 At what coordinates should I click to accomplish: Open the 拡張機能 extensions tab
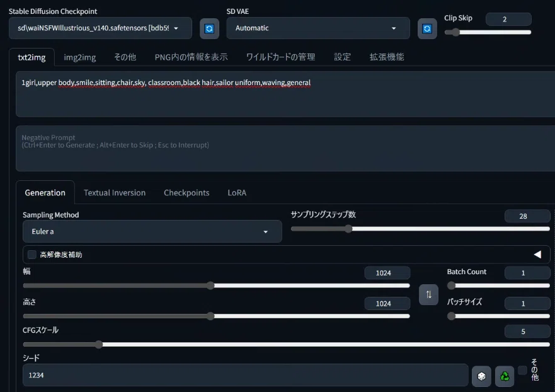point(387,57)
